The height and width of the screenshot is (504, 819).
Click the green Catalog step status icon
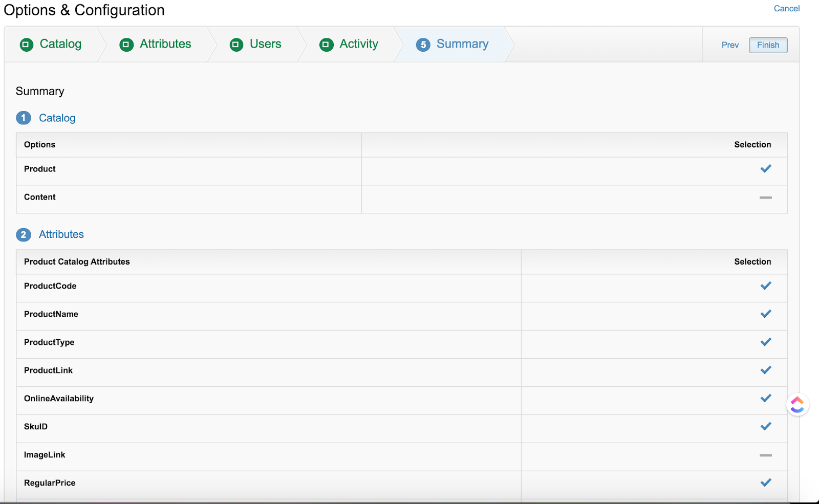(x=27, y=45)
